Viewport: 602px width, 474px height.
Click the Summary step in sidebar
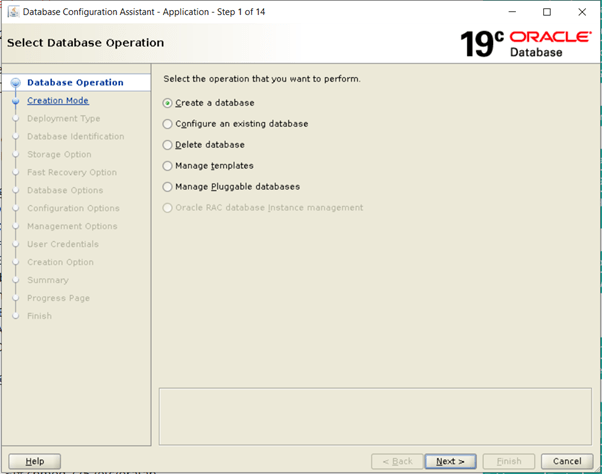coord(48,281)
